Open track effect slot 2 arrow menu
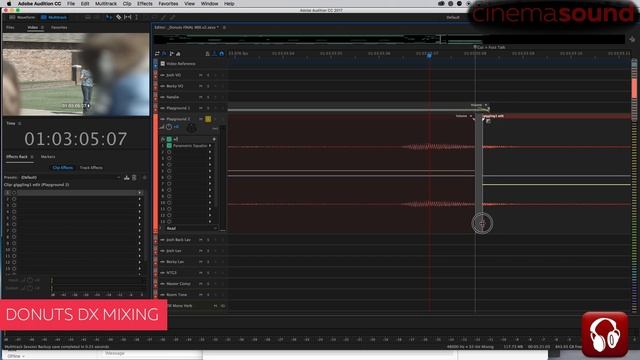640x360 pixels. (x=210, y=152)
